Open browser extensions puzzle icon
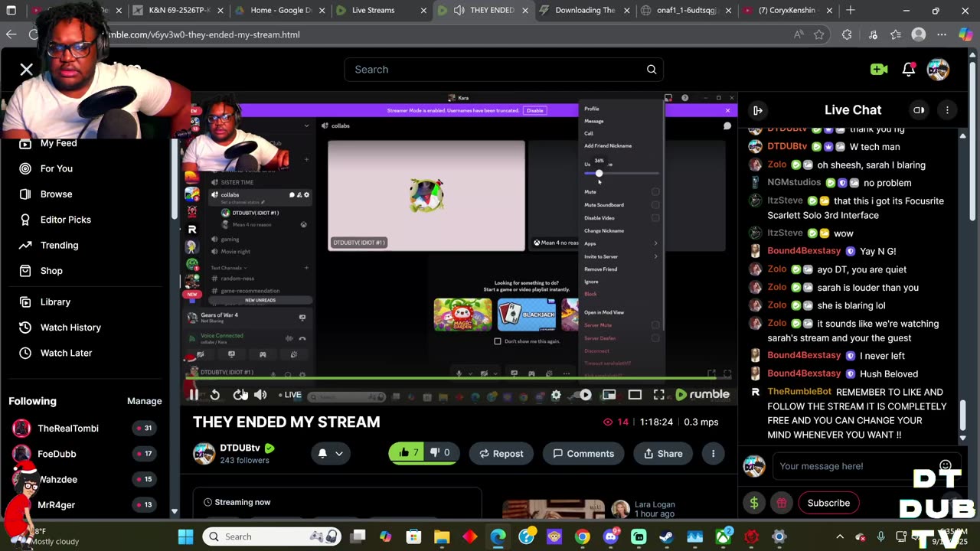This screenshot has width=980, height=551. 847,34
